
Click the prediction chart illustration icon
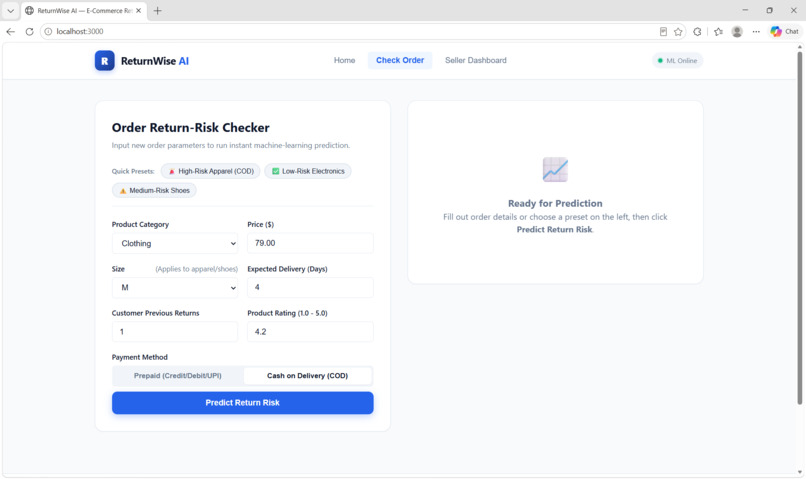point(555,170)
